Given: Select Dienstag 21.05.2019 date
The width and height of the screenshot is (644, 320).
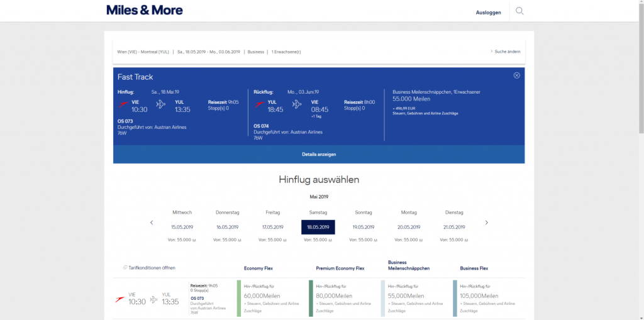Looking at the screenshot, I should click(x=454, y=227).
